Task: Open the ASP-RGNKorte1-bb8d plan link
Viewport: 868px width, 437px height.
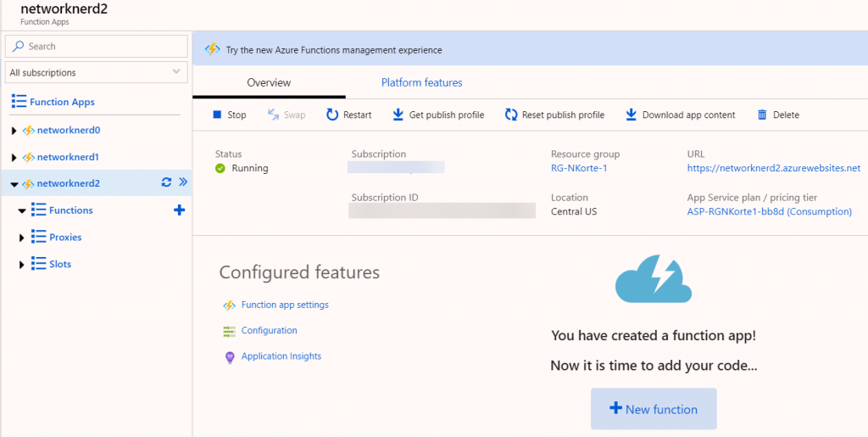Action: click(x=770, y=211)
